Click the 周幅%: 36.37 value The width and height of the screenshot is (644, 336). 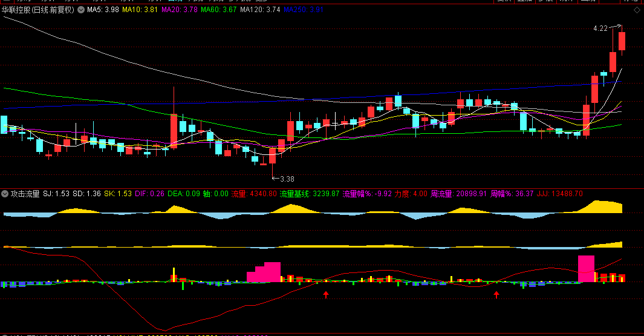click(512, 194)
